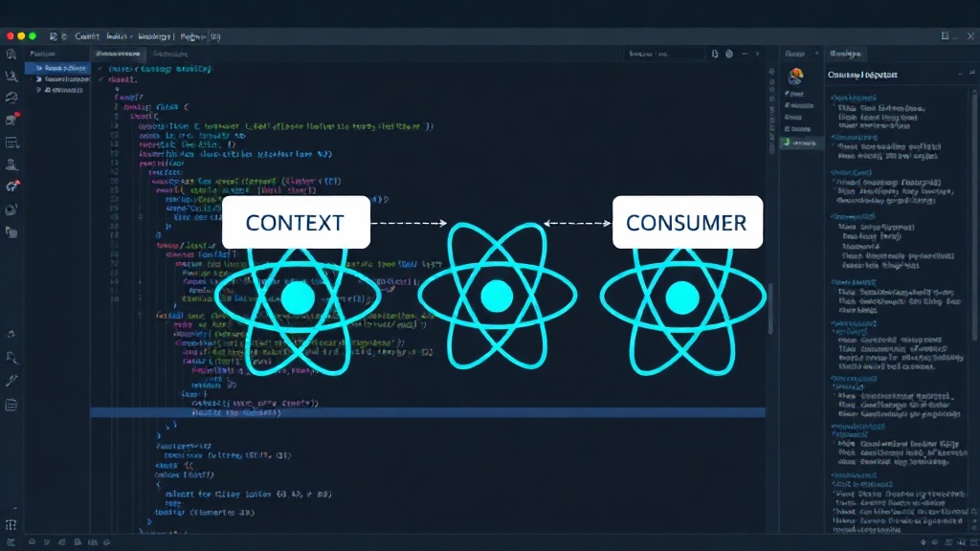Switch to the active editor tab
Image resolution: width=980 pixels, height=551 pixels.
pyautogui.click(x=118, y=55)
